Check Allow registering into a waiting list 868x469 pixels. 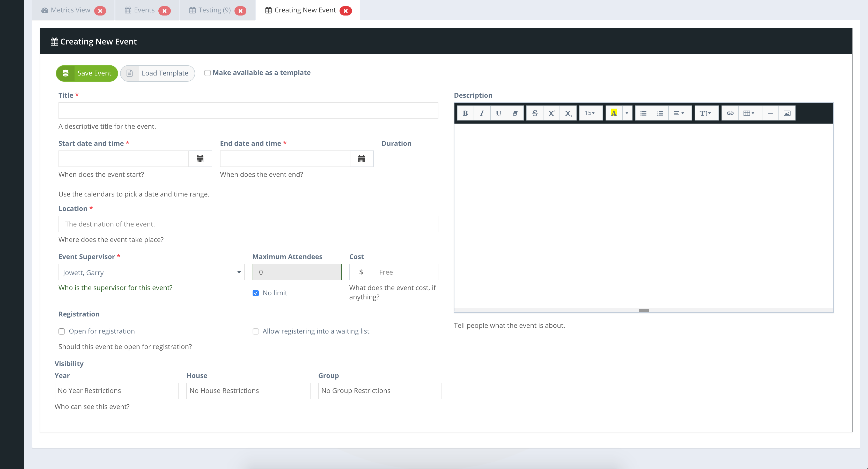click(x=256, y=331)
